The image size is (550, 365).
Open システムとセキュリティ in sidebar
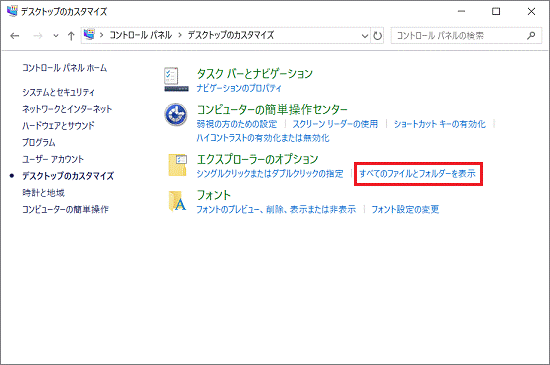click(x=59, y=92)
